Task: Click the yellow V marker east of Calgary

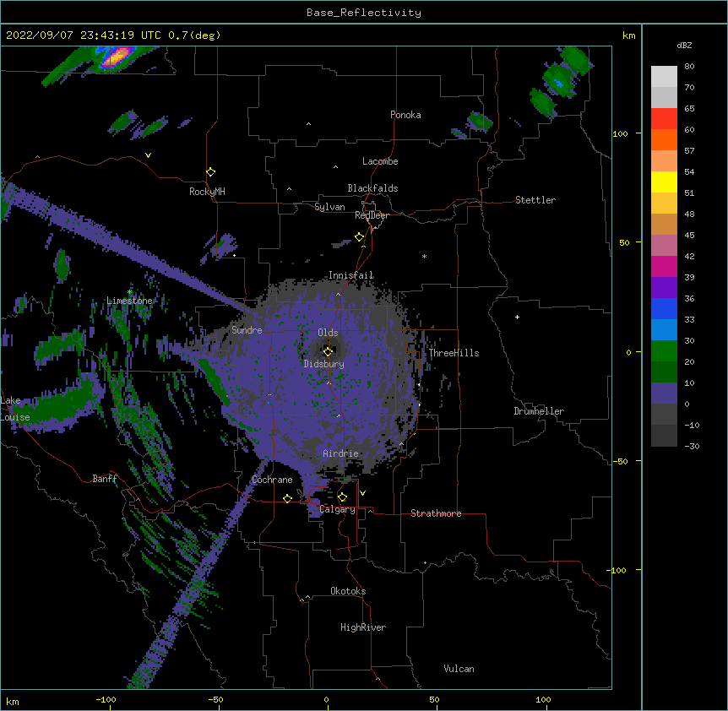Action: point(362,493)
